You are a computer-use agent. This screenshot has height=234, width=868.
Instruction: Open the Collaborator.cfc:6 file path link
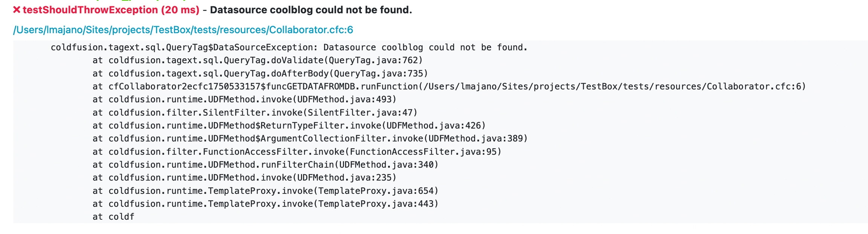183,30
